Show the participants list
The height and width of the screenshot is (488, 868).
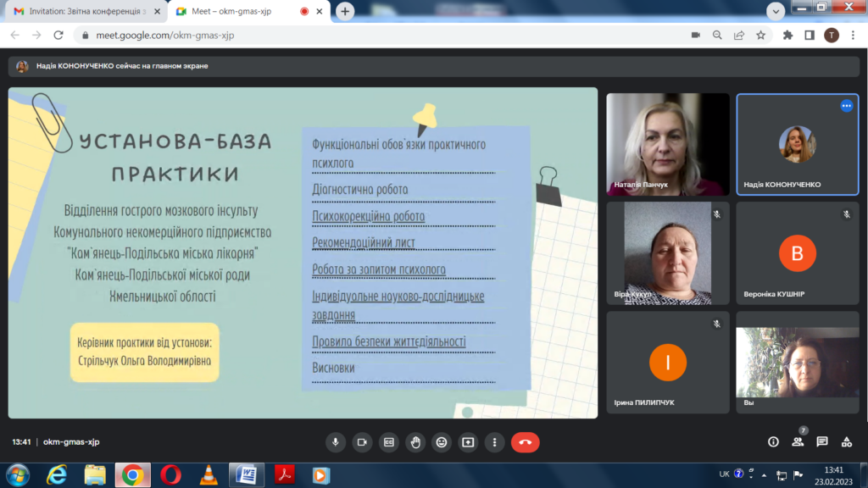pyautogui.click(x=798, y=442)
